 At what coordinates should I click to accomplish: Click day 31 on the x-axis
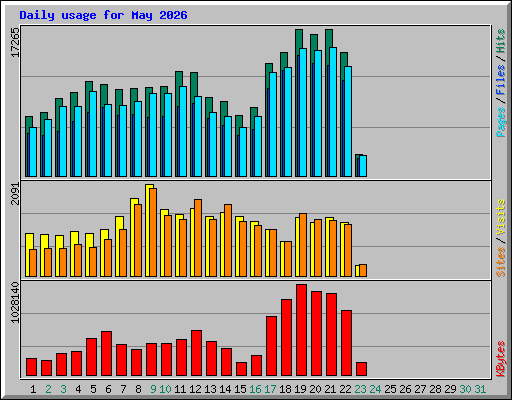(480, 389)
